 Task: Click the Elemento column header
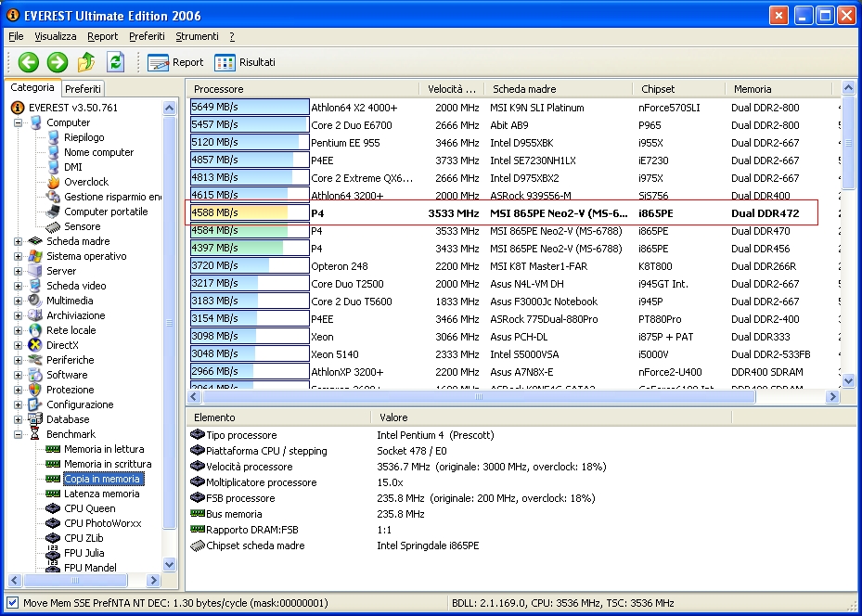click(x=278, y=417)
